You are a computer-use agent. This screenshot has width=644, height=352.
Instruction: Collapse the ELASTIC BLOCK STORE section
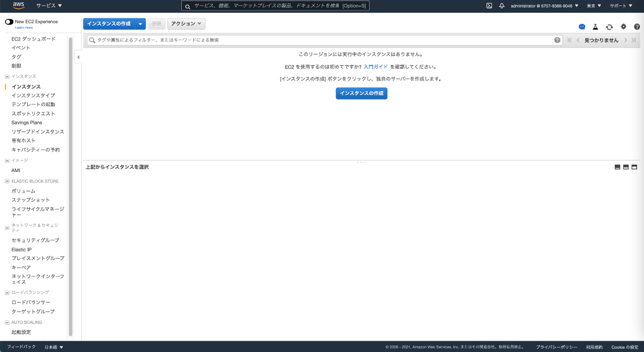pos(7,182)
